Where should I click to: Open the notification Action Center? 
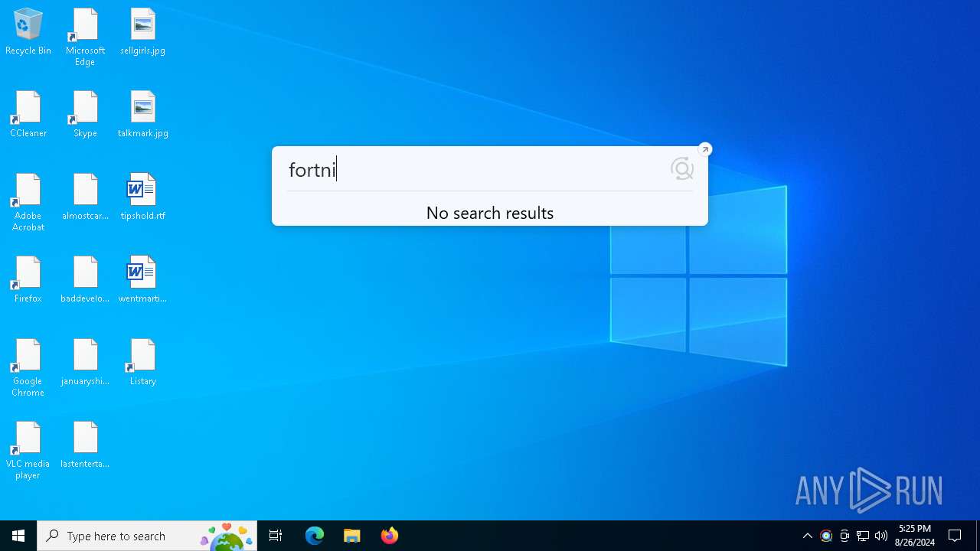955,536
